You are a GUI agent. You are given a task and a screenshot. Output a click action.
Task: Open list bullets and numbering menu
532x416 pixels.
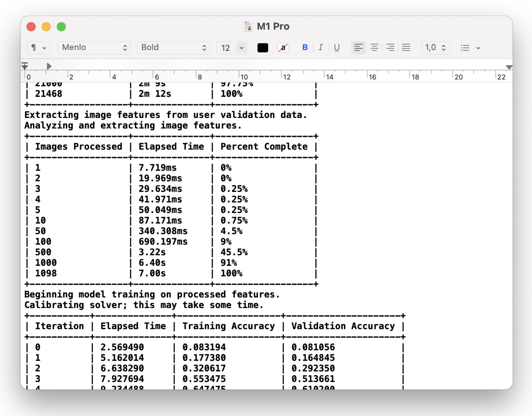tap(470, 48)
